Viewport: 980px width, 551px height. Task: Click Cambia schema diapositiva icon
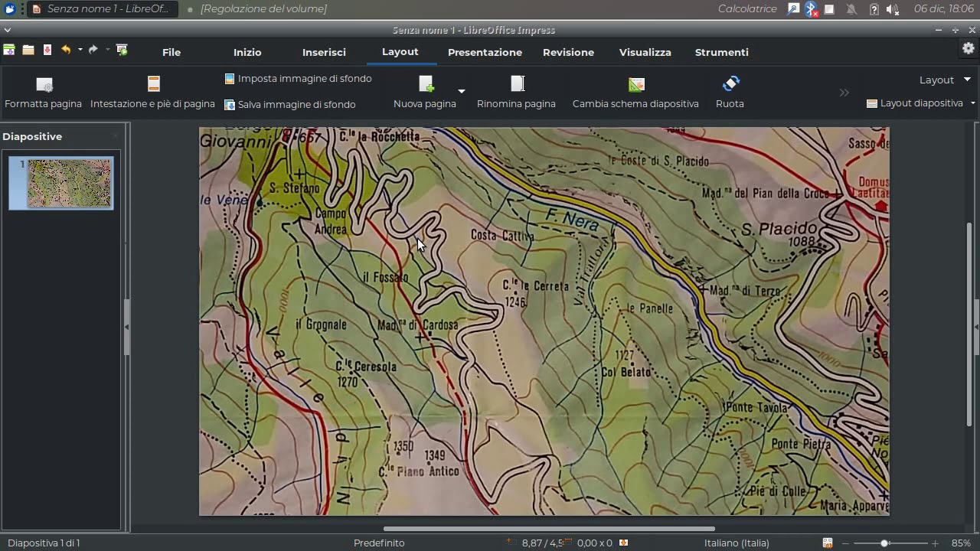[635, 84]
